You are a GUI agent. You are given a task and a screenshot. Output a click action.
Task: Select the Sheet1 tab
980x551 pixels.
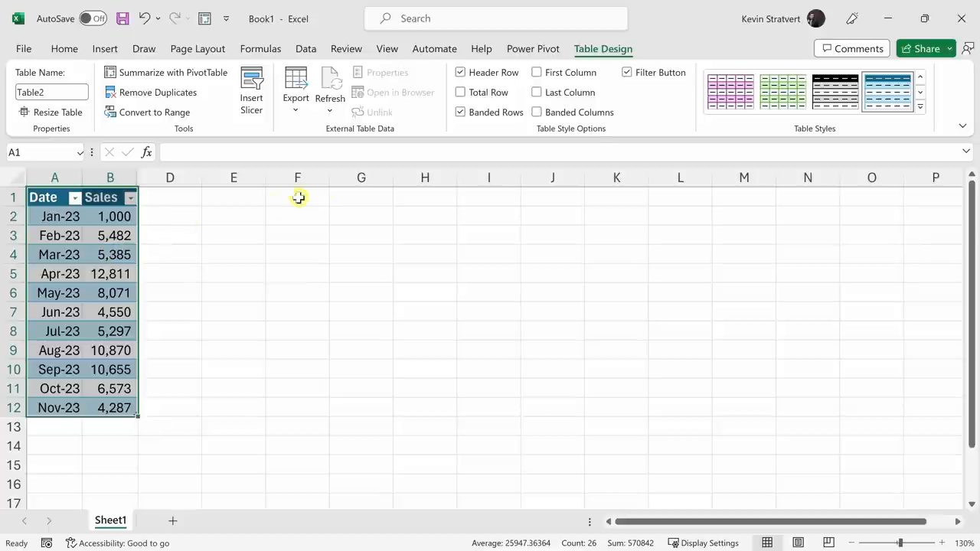click(110, 520)
